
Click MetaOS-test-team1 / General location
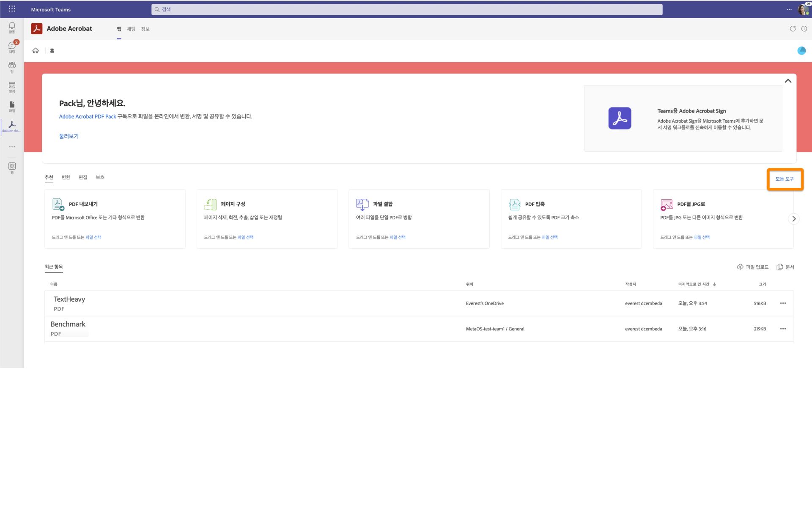[495, 329]
